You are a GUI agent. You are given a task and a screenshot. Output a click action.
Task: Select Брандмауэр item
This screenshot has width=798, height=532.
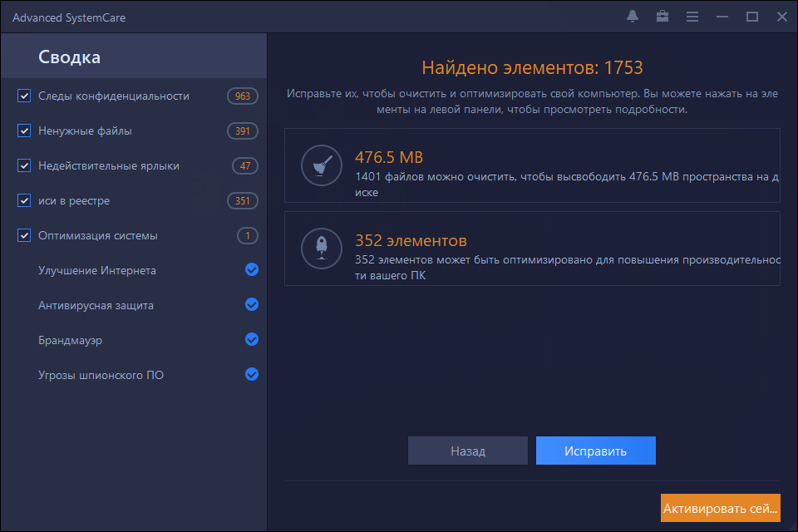(x=70, y=340)
